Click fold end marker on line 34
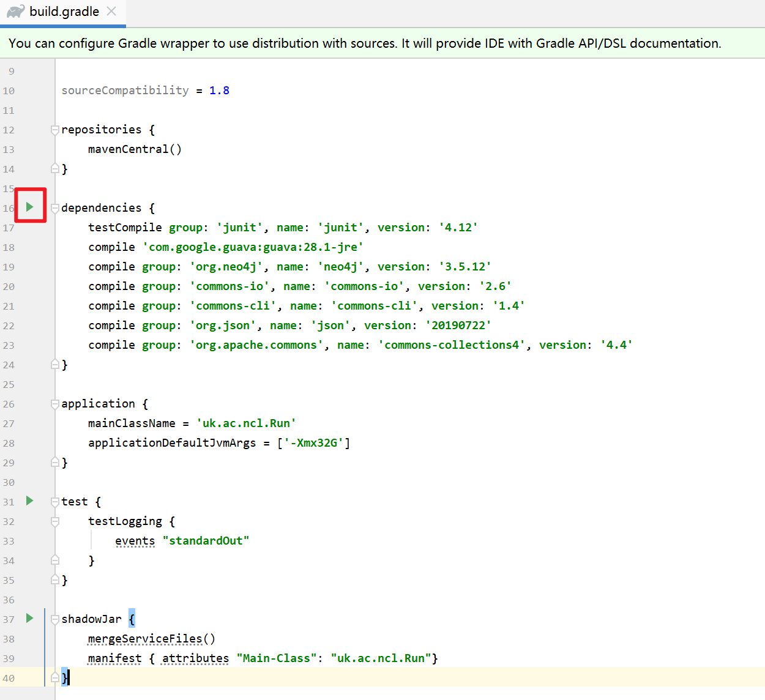This screenshot has height=700, width=765. pyautogui.click(x=55, y=560)
